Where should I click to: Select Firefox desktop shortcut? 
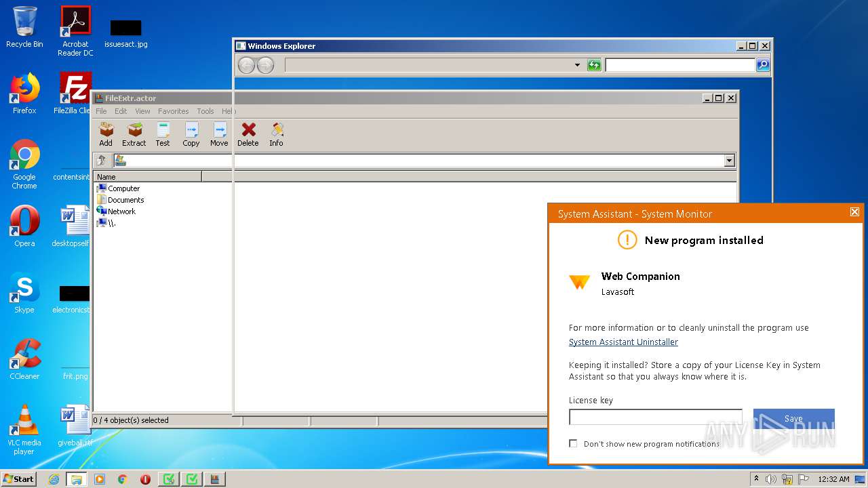point(24,94)
